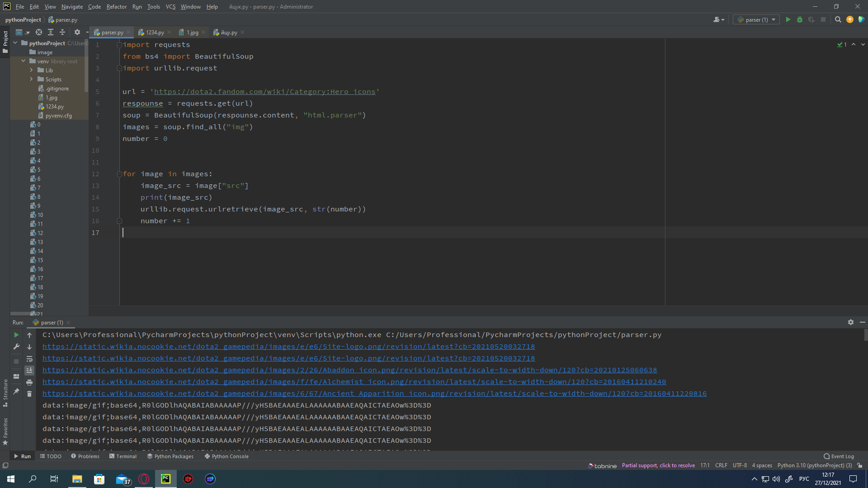Screen dimensions: 868x488
Task: Close the parser.py editor tab
Action: [128, 32]
